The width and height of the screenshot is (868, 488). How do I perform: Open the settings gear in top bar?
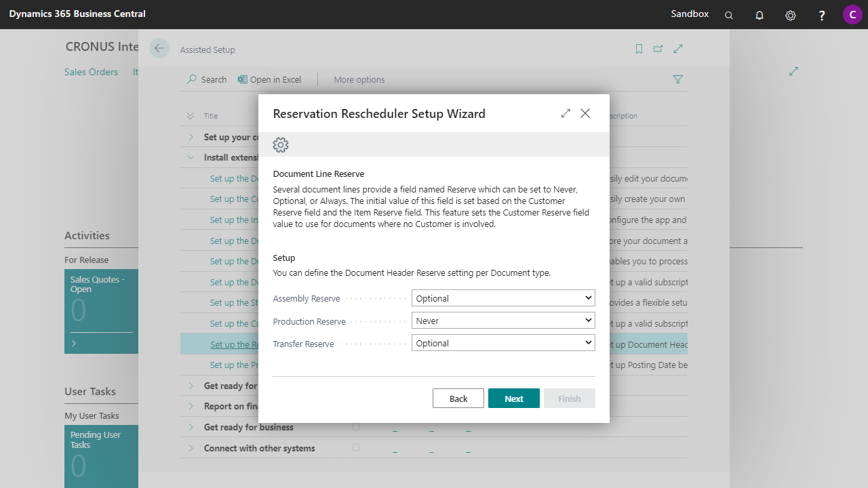[790, 15]
